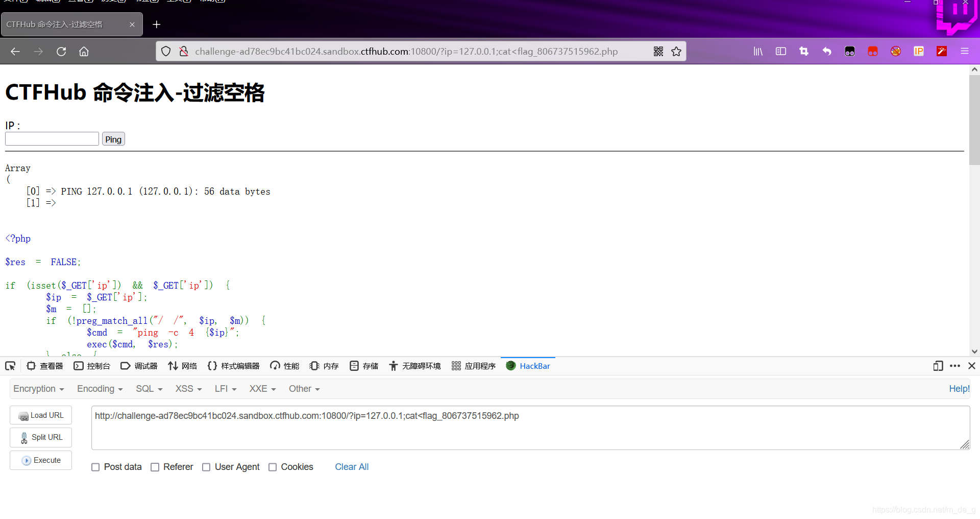Open the XSS dropdown menu

point(189,389)
